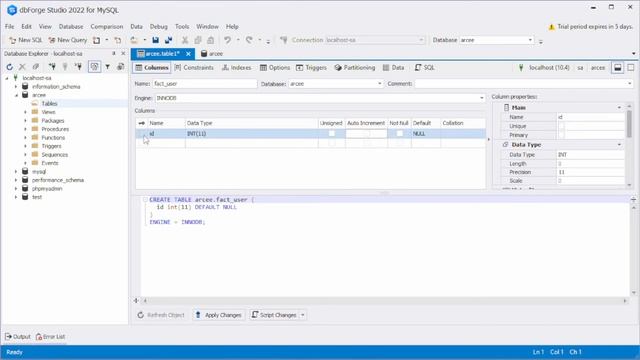Click the connection plug icon beside localhost (10.4)
640x360 pixels.
tap(521, 68)
